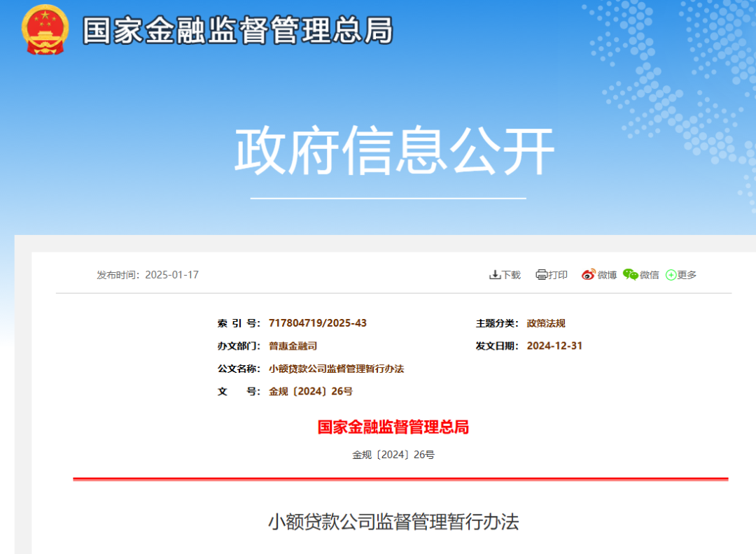Viewport: 756px width, 554px height.
Task: Click the 索引号 label
Action: 239,323
